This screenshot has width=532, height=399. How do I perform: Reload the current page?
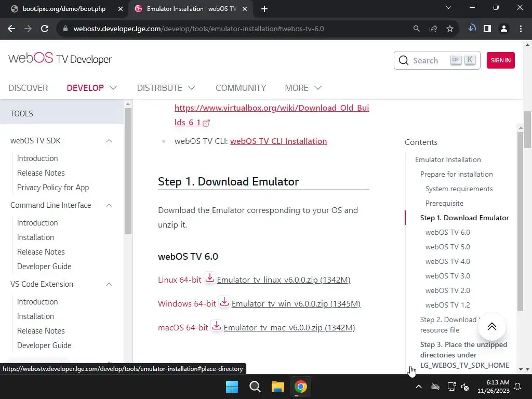pos(45,29)
